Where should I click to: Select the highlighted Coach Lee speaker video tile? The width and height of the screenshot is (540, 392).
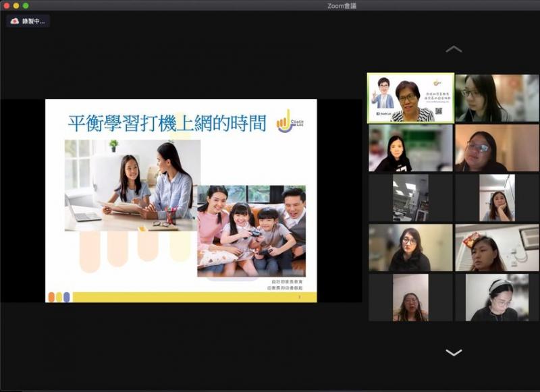(410, 98)
